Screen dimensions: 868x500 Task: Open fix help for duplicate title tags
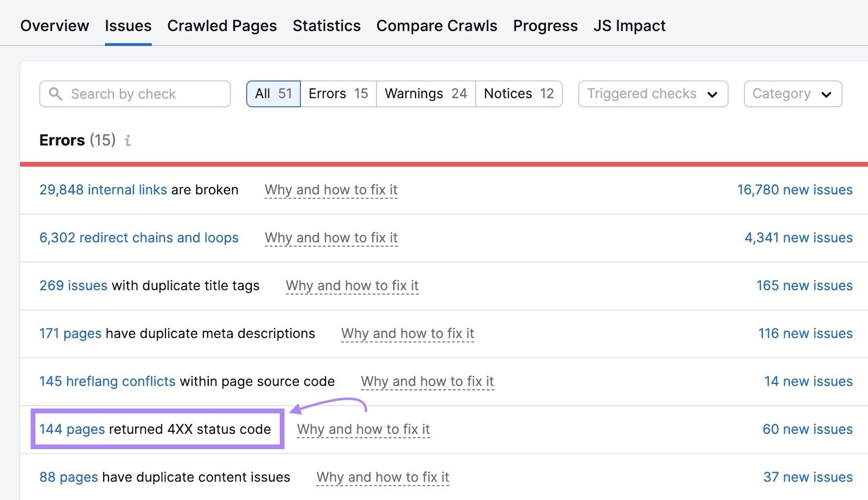352,286
